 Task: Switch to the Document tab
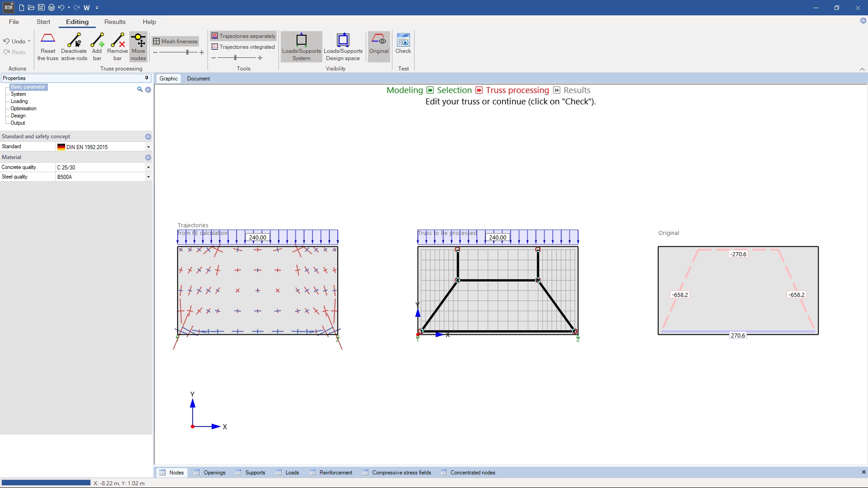(x=198, y=78)
